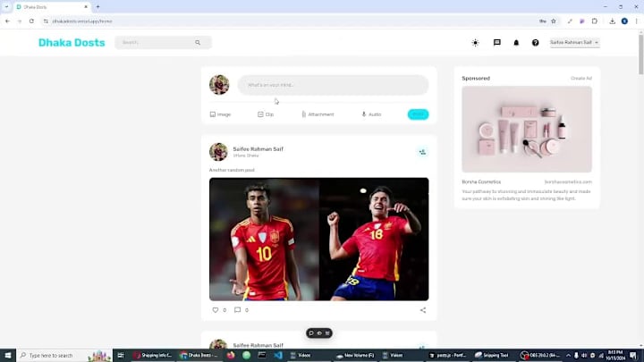Viewport: 644px width, 362px height.
Task: Click the Dhaka Dosts logo
Action: click(72, 43)
